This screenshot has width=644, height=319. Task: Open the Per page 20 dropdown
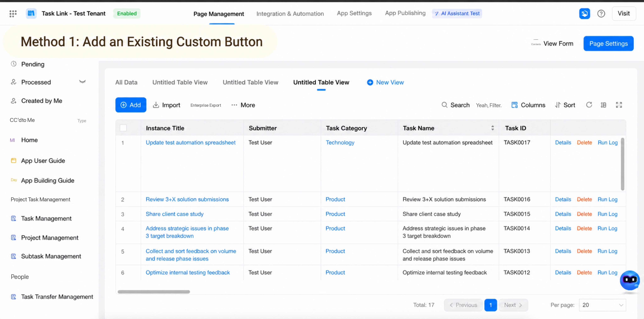click(x=602, y=305)
